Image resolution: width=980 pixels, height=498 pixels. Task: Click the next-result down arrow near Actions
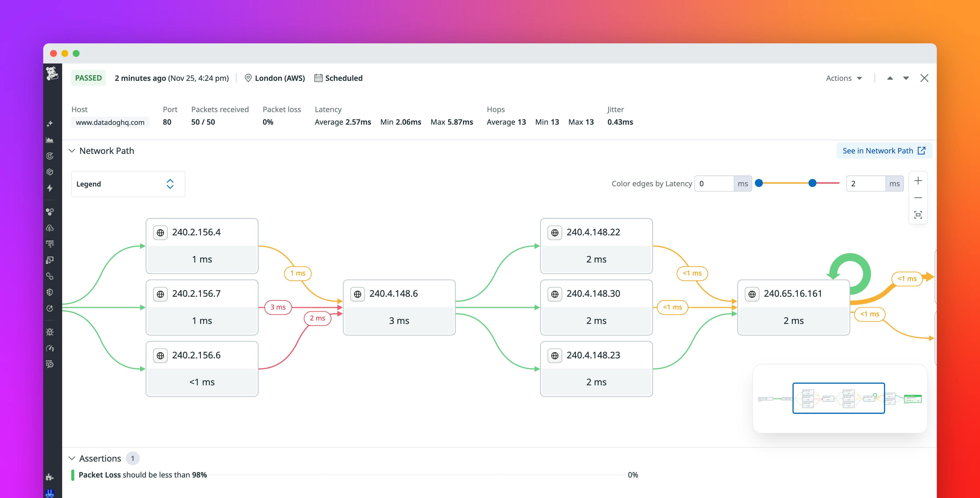click(x=906, y=78)
